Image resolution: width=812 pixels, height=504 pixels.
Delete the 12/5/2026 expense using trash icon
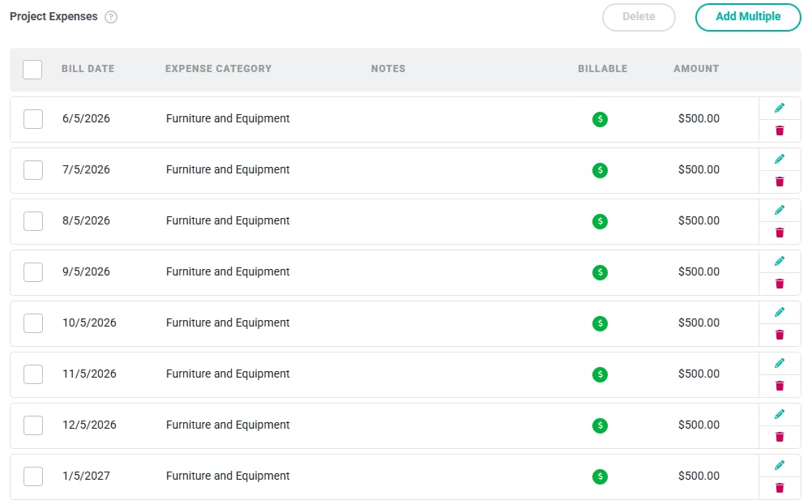pyautogui.click(x=780, y=437)
